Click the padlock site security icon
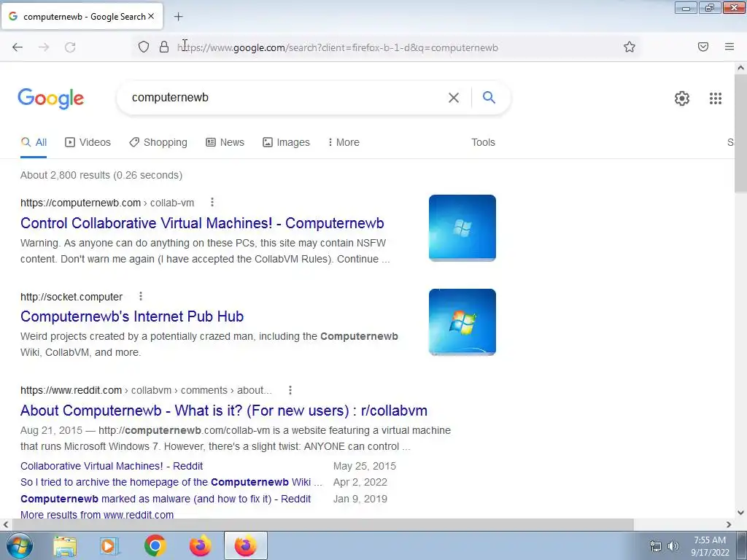This screenshot has width=747, height=560. 164,47
